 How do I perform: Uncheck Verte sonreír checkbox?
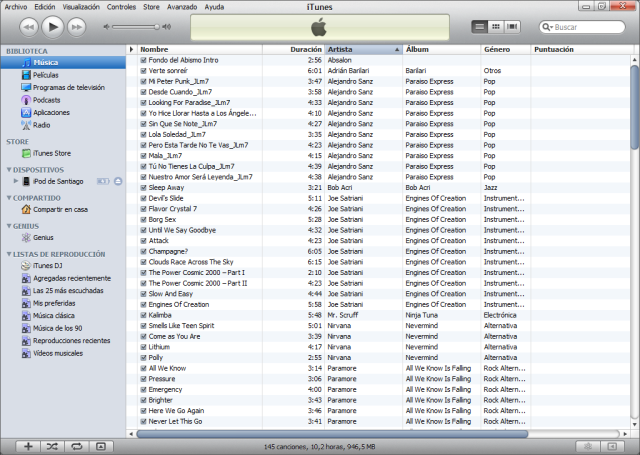[143, 71]
